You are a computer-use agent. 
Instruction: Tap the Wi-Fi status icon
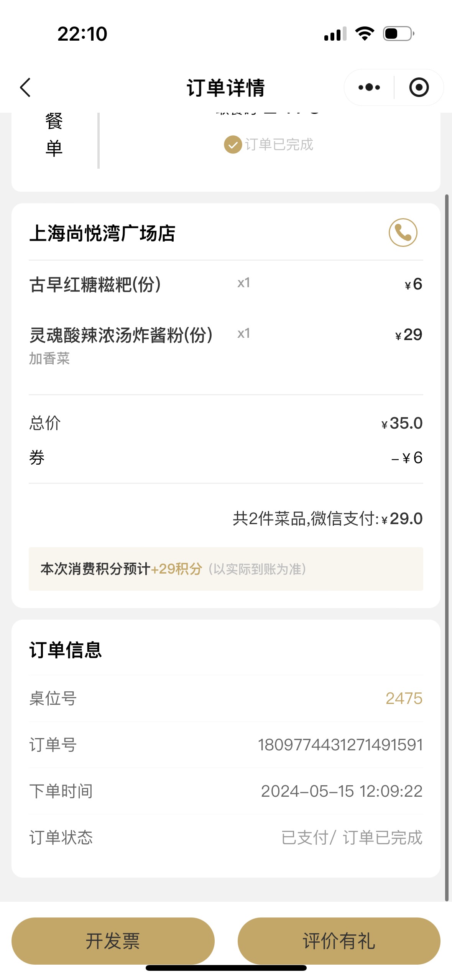pyautogui.click(x=365, y=34)
